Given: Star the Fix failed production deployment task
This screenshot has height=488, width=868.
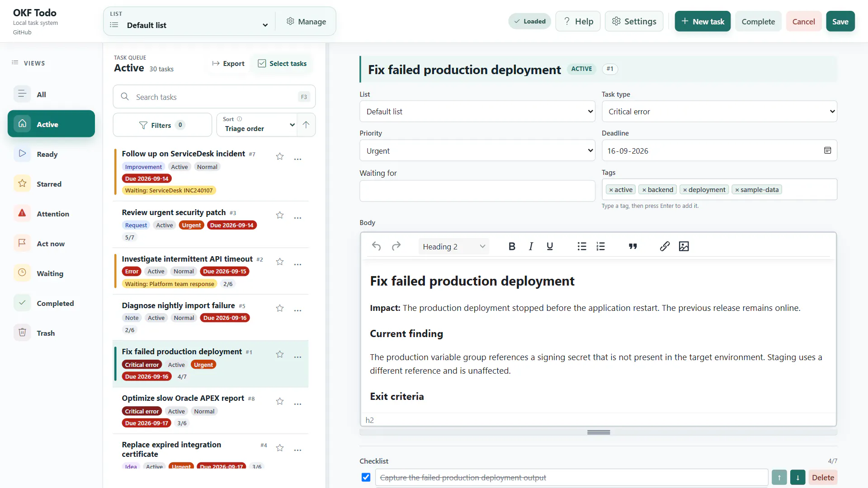Looking at the screenshot, I should tap(280, 354).
